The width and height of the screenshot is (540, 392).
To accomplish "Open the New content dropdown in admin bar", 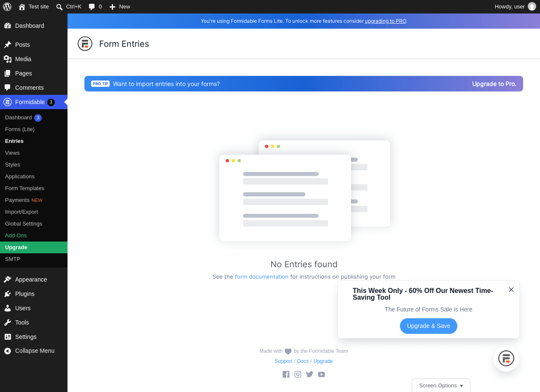I will click(x=120, y=7).
